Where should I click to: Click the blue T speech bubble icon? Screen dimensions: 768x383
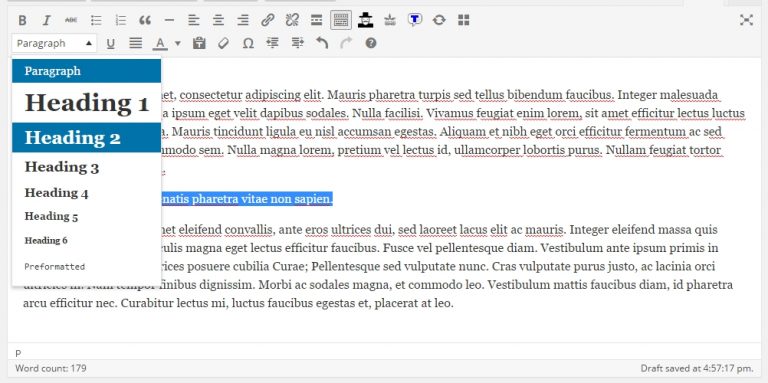[x=414, y=20]
